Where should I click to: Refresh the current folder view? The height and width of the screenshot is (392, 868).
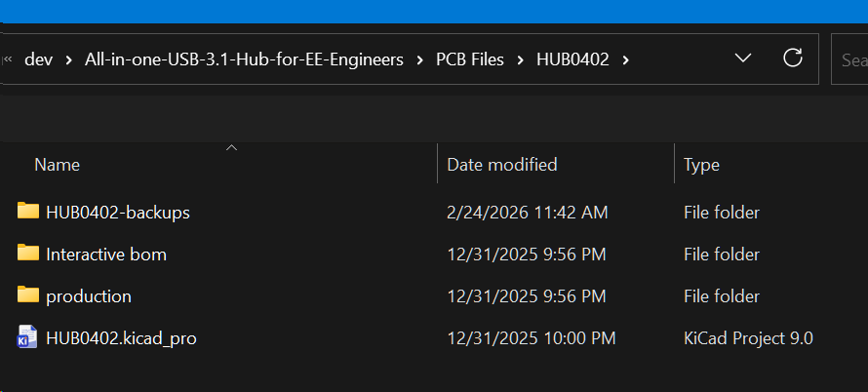coord(793,59)
